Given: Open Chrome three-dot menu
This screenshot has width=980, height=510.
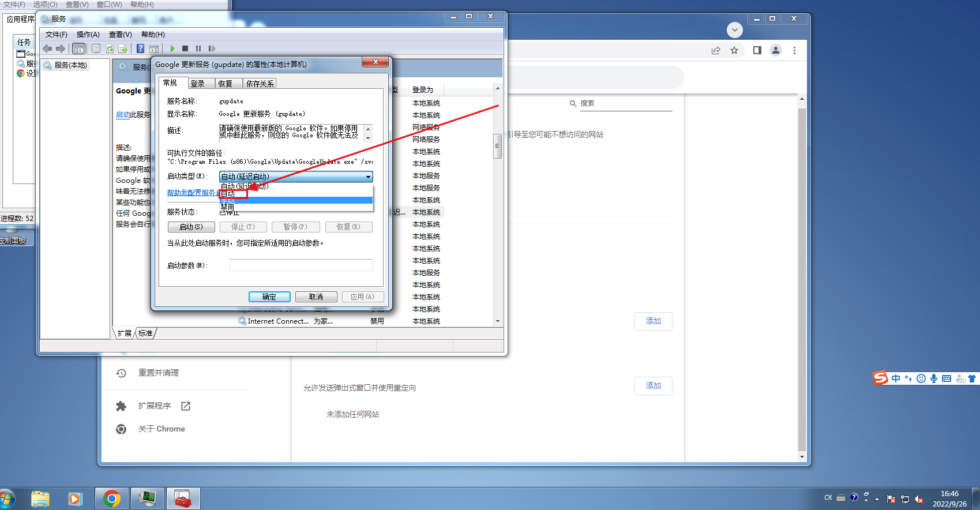Looking at the screenshot, I should [794, 51].
